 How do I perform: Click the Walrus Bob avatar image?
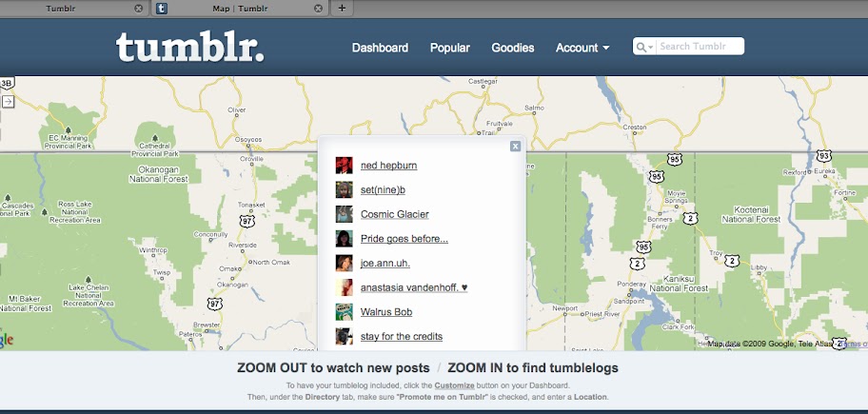click(345, 311)
